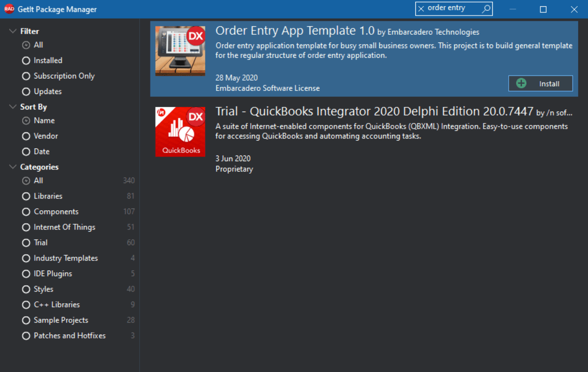Click the All category count 340

129,180
